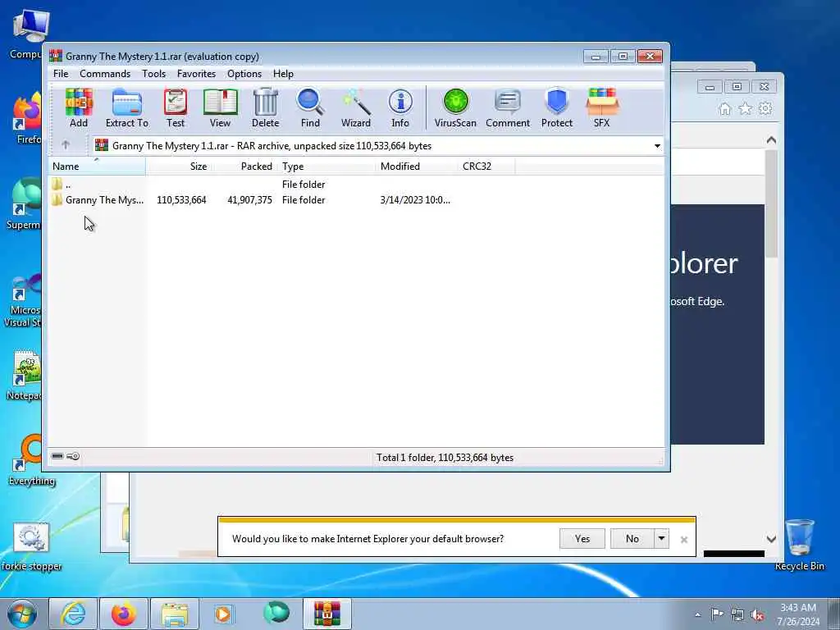
Task: Click the 3/14/2023 modified date cell
Action: 415,200
